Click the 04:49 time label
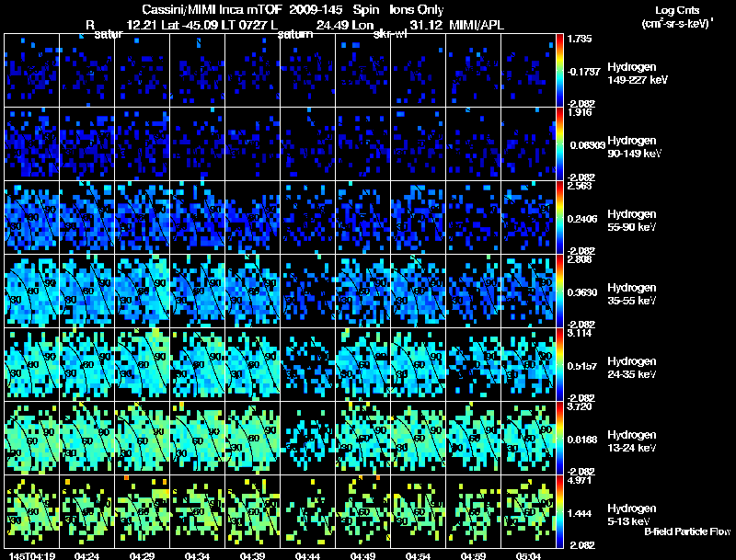Image resolution: width=736 pixels, height=560 pixels. tap(362, 556)
